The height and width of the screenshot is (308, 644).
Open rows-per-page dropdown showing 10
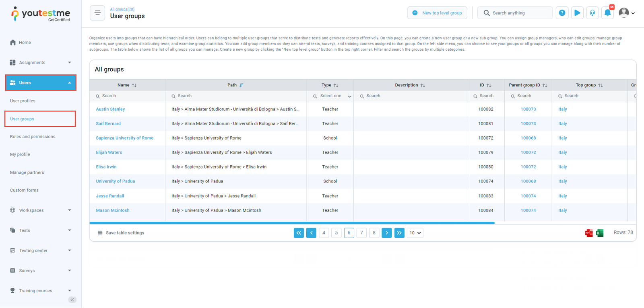point(415,233)
